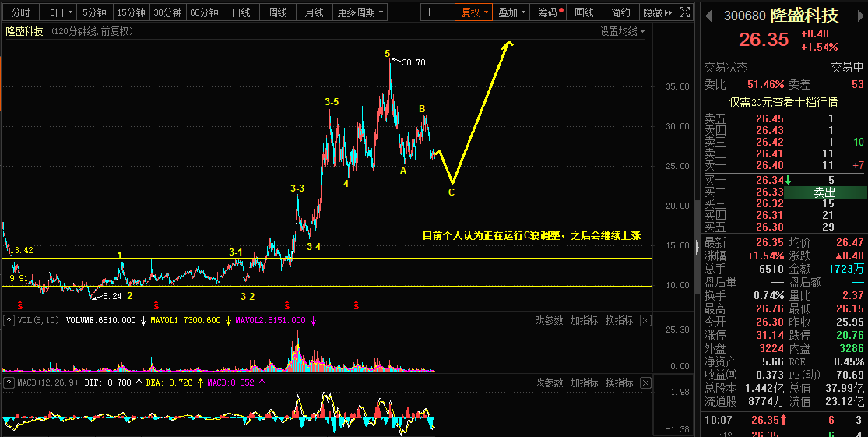Toggle fullscreen chart view icon

pyautogui.click(x=685, y=12)
